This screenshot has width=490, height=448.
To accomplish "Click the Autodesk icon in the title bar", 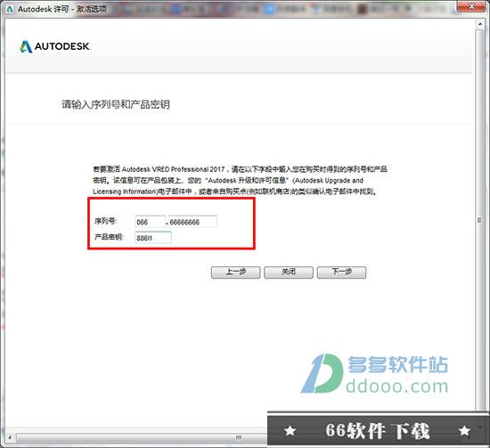I will pos(10,9).
